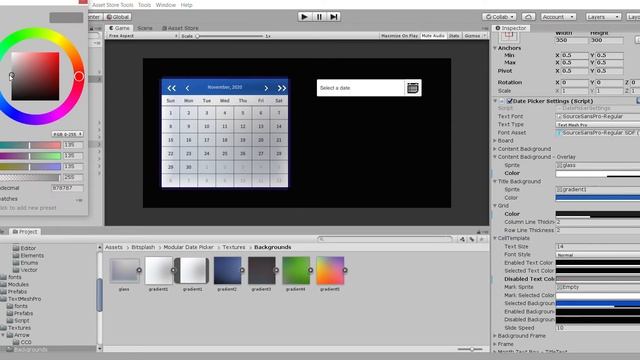
Task: Select the Inspector tab
Action: pos(511,28)
